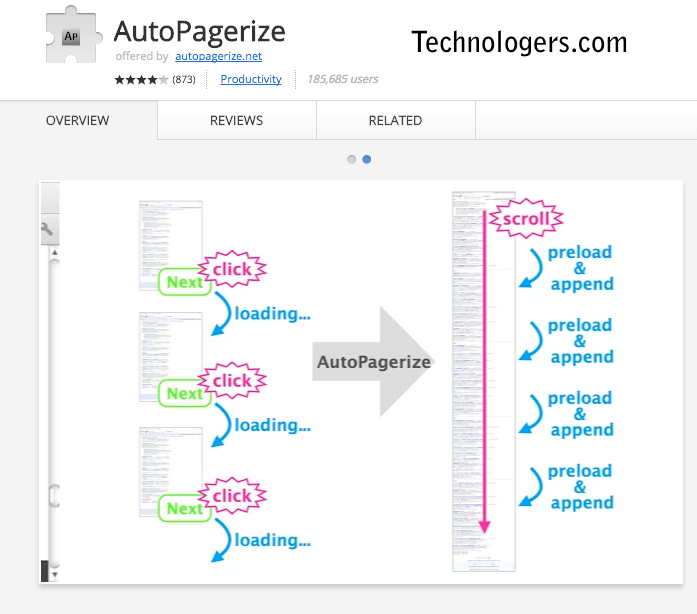Switch to the OVERVIEW tab
The width and height of the screenshot is (697, 614).
(x=78, y=120)
